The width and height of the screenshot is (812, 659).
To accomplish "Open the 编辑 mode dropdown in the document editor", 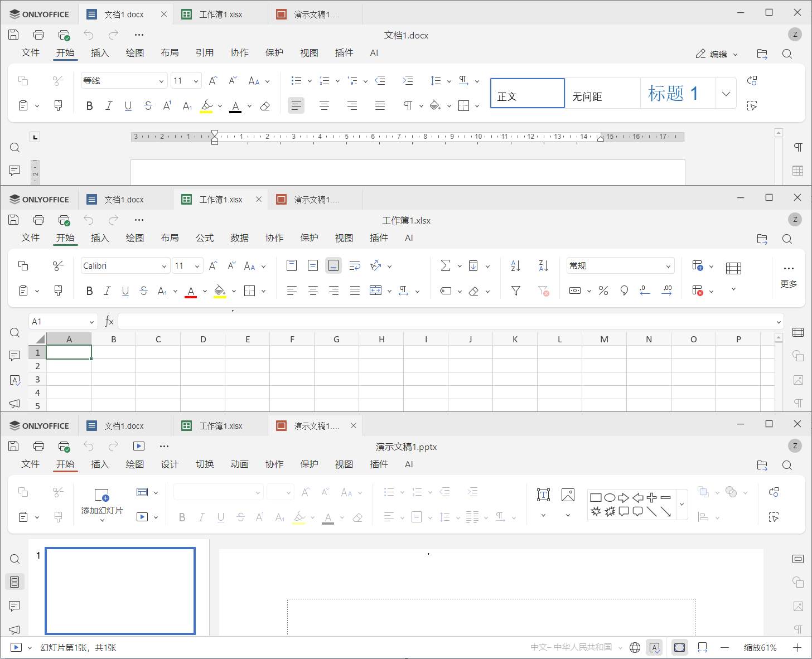I will (x=717, y=54).
